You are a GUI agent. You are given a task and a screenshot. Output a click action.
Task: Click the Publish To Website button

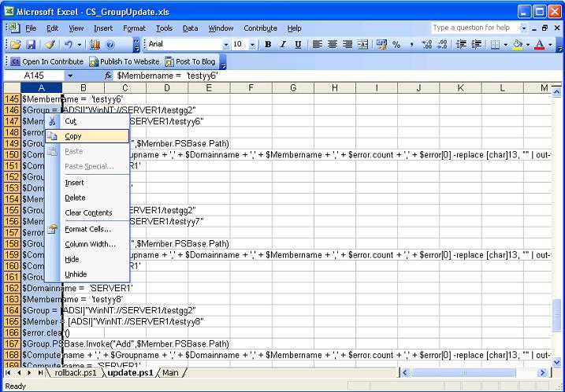(125, 61)
